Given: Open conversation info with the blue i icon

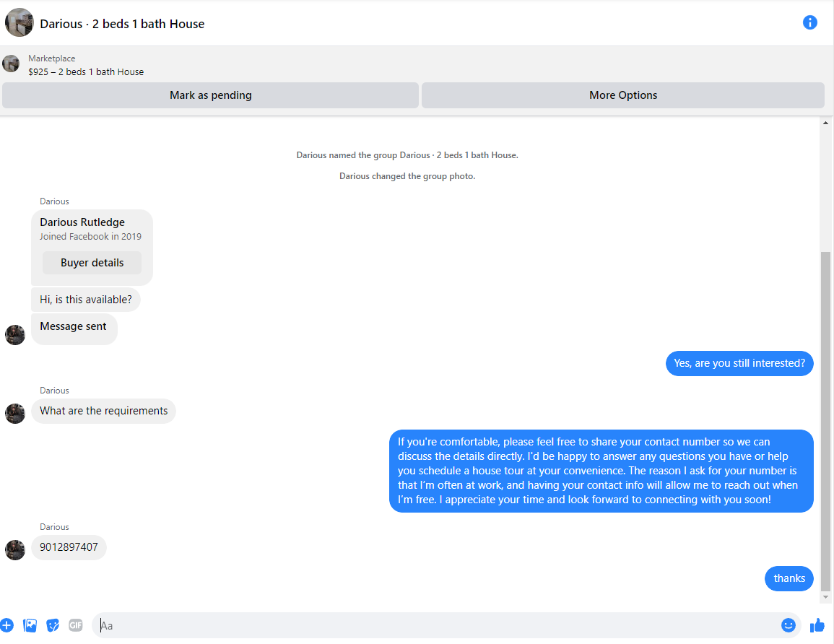Looking at the screenshot, I should 809,22.
